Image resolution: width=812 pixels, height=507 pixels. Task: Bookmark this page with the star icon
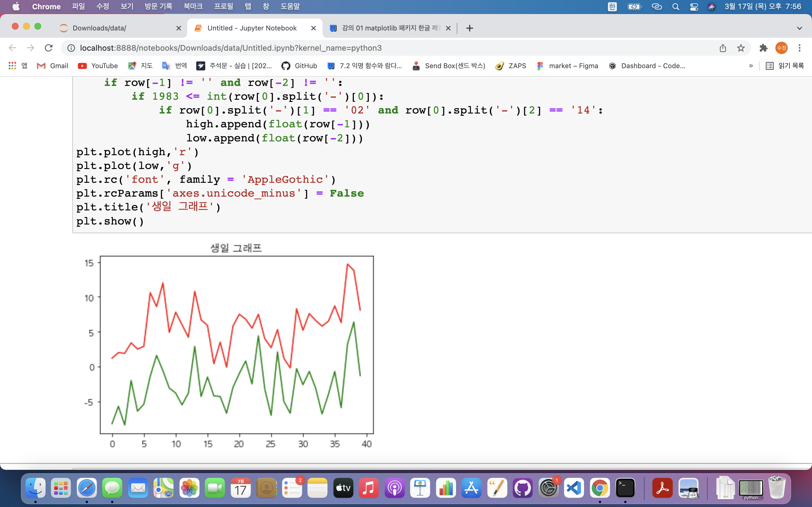(x=741, y=48)
